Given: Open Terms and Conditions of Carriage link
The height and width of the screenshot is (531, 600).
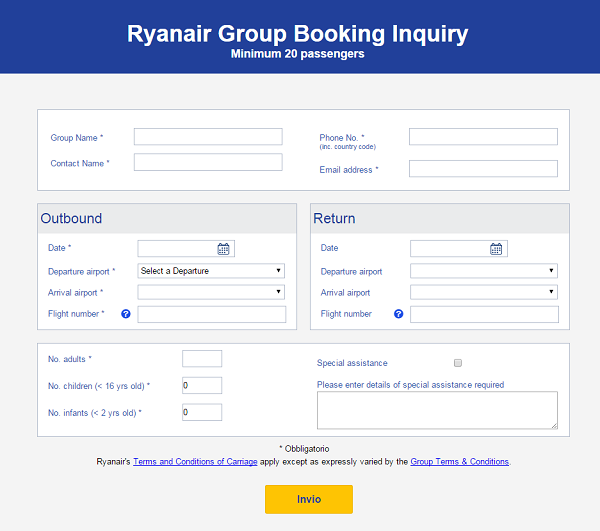Looking at the screenshot, I should (195, 462).
